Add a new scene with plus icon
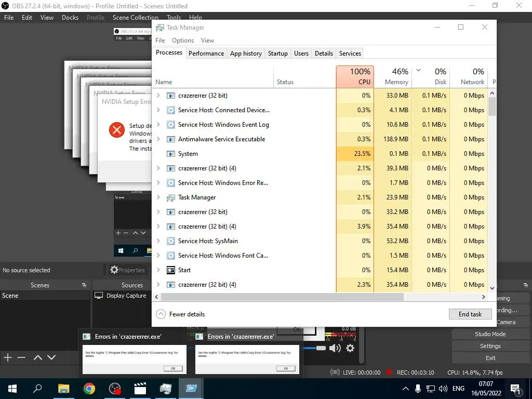The height and width of the screenshot is (399, 532). pyautogui.click(x=7, y=357)
